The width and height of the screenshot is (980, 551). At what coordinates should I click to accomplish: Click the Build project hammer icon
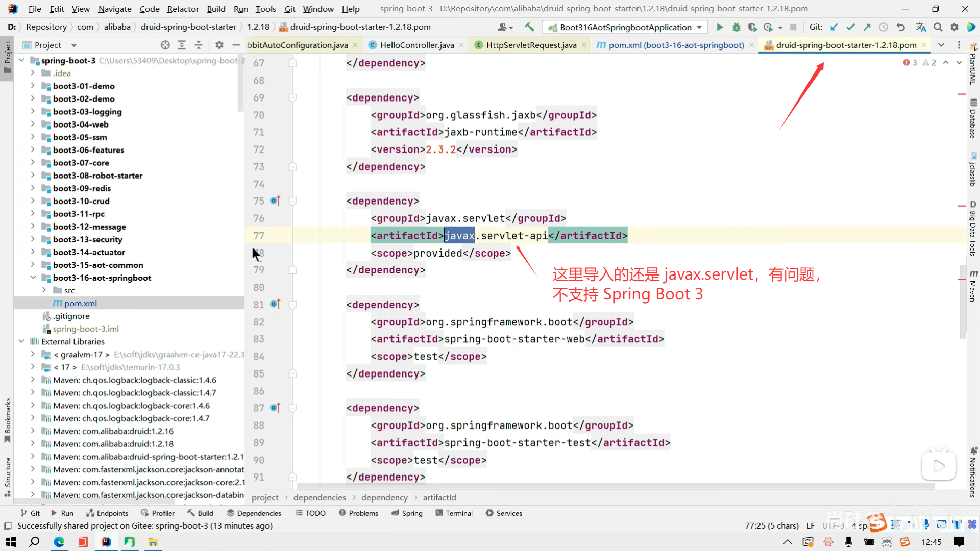(529, 27)
